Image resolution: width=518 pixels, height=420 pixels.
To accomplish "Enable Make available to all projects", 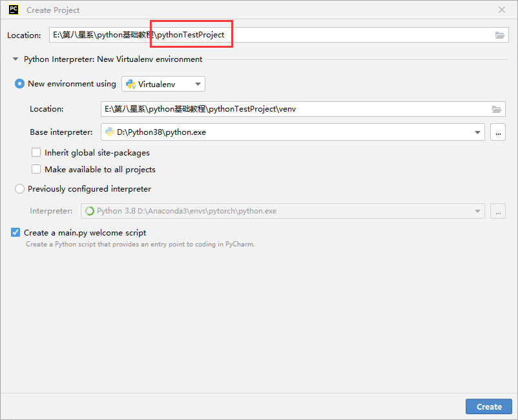I will click(36, 169).
